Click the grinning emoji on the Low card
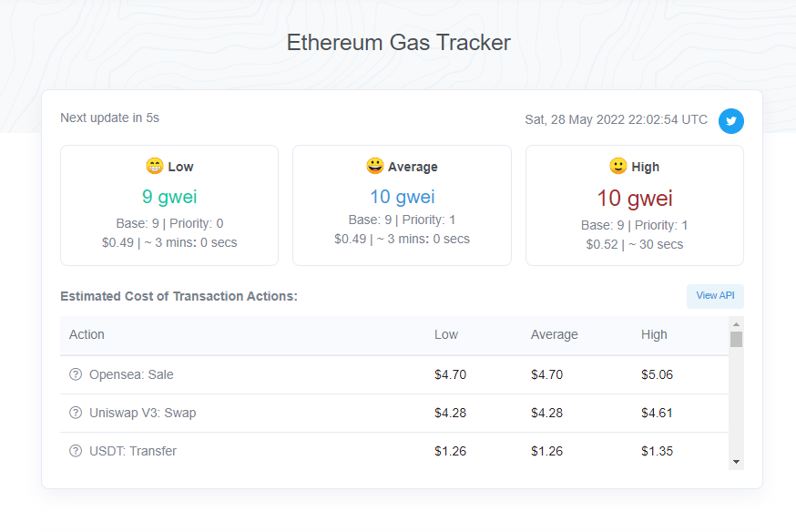The image size is (796, 532). [154, 166]
